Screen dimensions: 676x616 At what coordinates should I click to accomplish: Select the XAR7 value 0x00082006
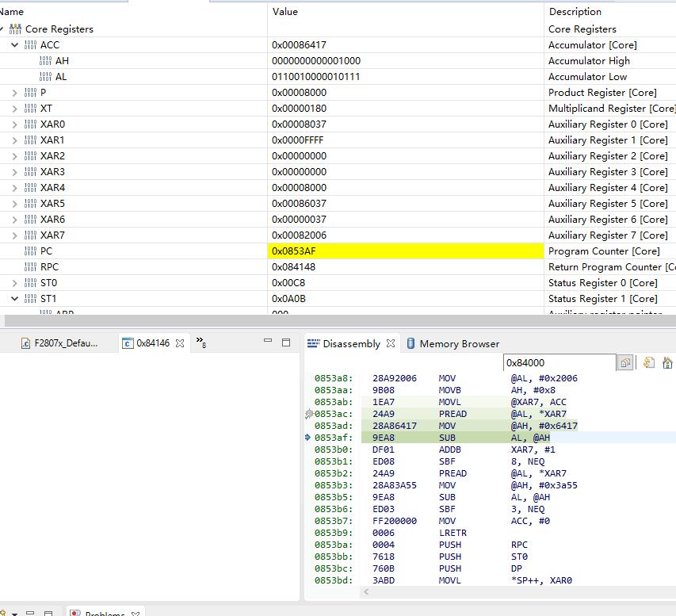pos(299,235)
